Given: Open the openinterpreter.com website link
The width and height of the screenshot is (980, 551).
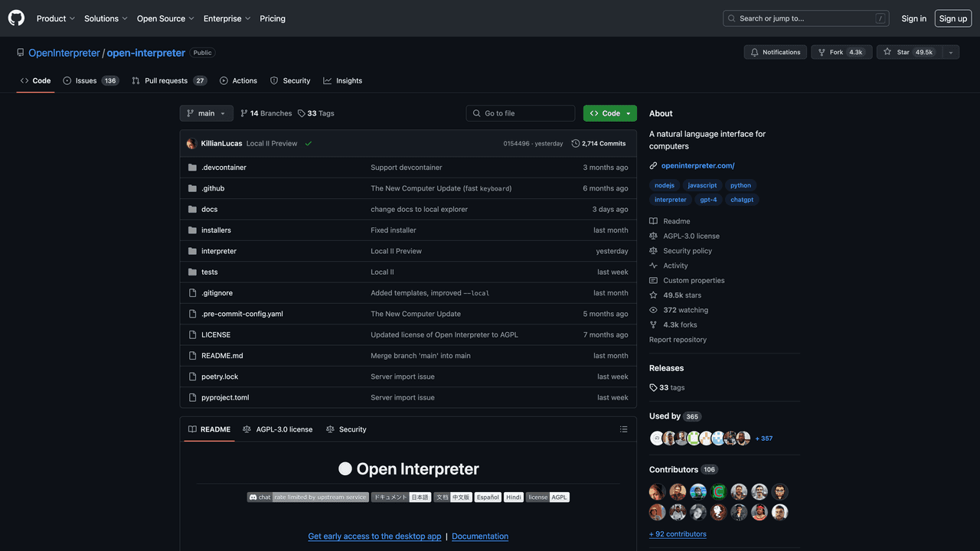Looking at the screenshot, I should (697, 165).
